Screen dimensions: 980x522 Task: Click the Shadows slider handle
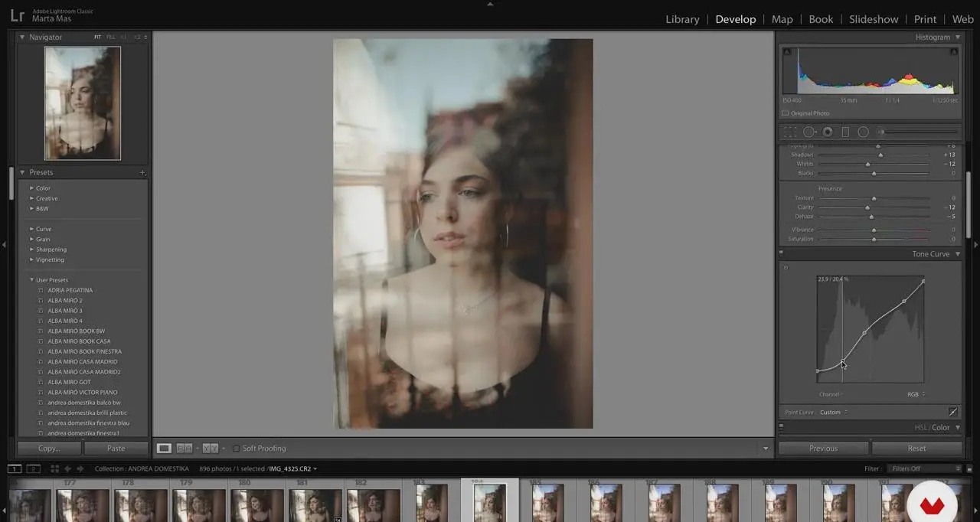(x=880, y=155)
